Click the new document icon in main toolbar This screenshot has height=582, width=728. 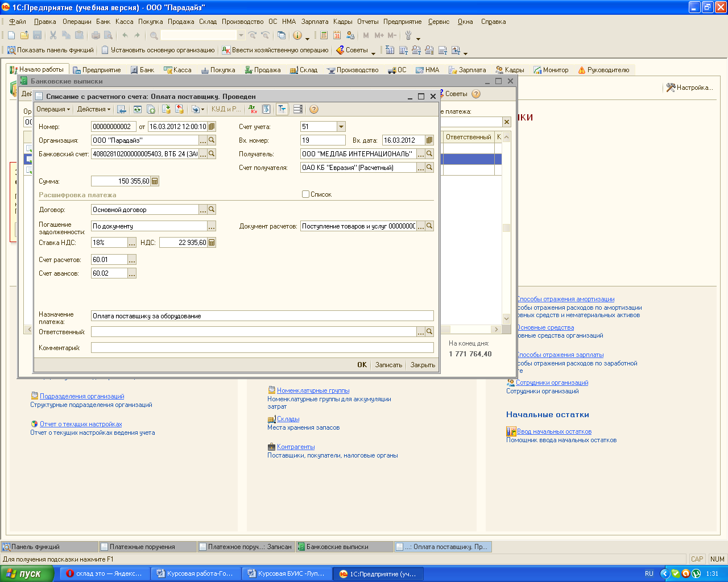[x=11, y=35]
